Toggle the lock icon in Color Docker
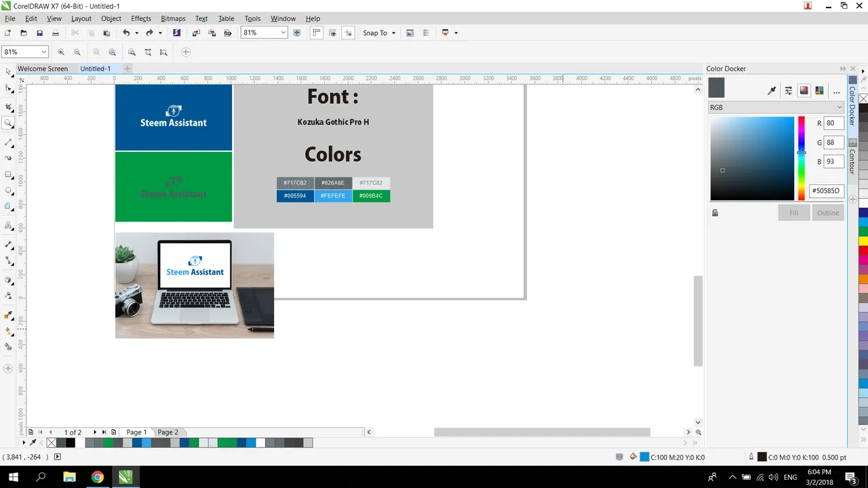868x488 pixels. click(x=715, y=213)
